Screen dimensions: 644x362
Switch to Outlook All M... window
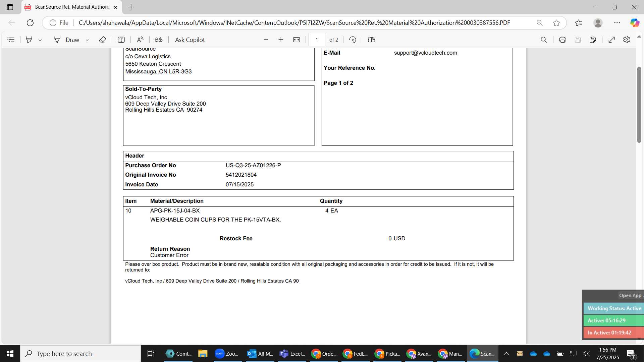[260, 354]
